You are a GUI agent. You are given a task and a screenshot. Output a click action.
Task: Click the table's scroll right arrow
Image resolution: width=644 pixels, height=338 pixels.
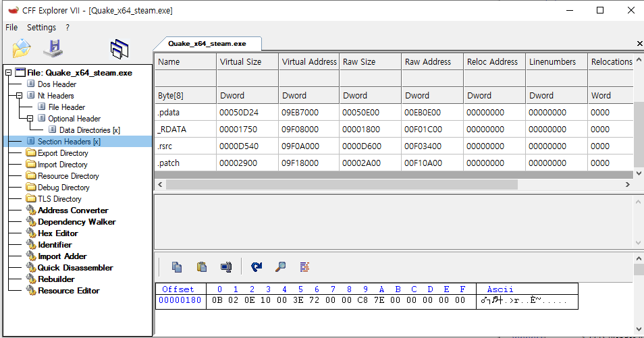tap(628, 185)
